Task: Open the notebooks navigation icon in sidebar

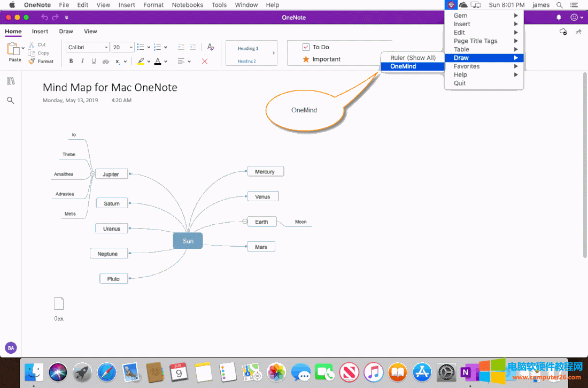Action: (11, 81)
